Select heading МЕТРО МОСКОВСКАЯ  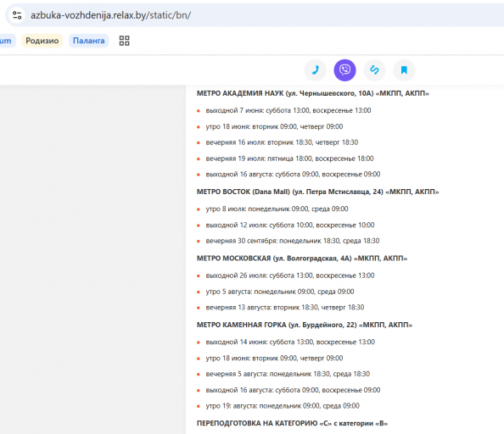pyautogui.click(x=302, y=259)
